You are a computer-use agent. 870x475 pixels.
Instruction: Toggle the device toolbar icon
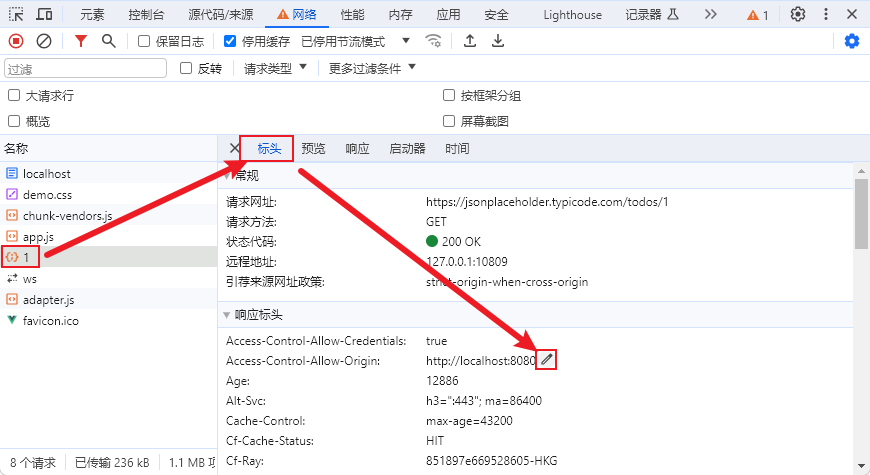point(44,14)
